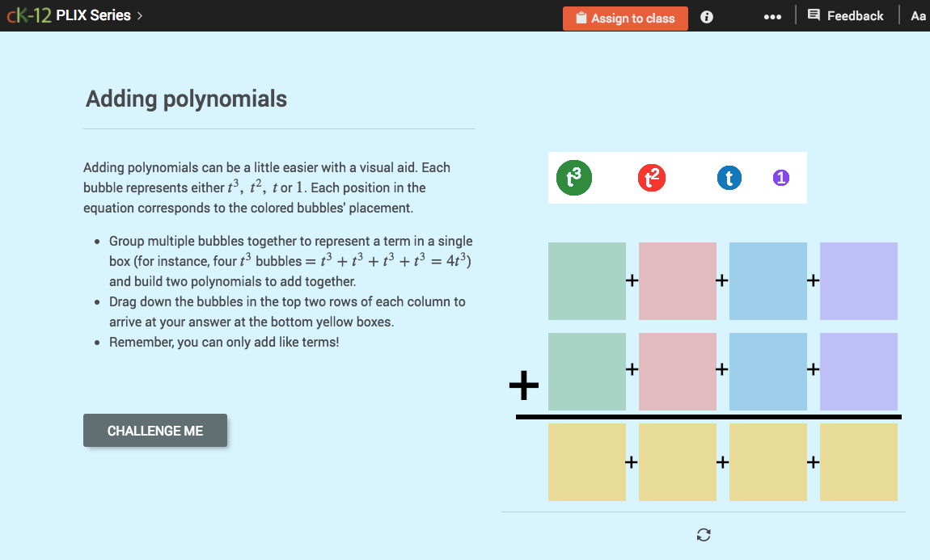Click the Assign to class button
This screenshot has width=930, height=560.
(x=625, y=18)
